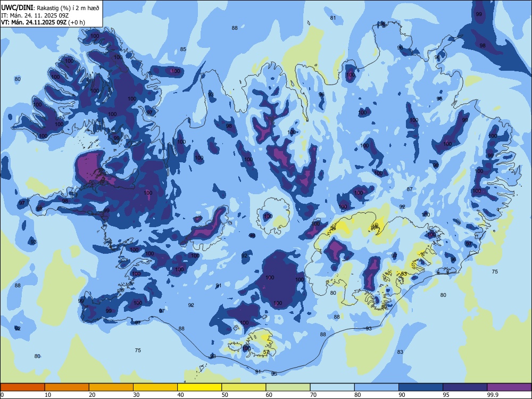
Task: Click the 'UWC/DINI' title text
Action: pyautogui.click(x=17, y=7)
